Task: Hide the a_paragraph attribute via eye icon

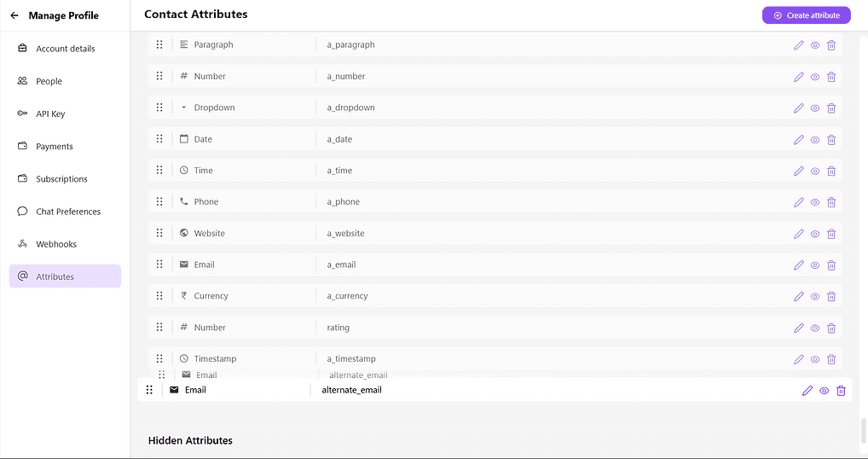Action: 815,45
